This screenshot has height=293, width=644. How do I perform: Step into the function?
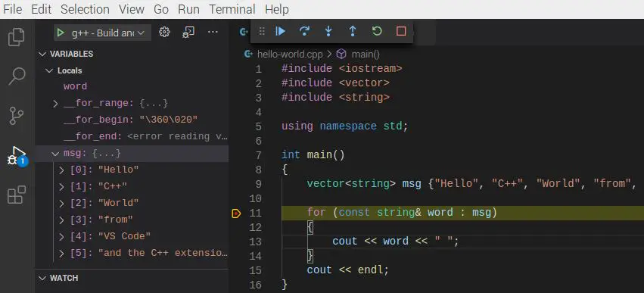328,31
